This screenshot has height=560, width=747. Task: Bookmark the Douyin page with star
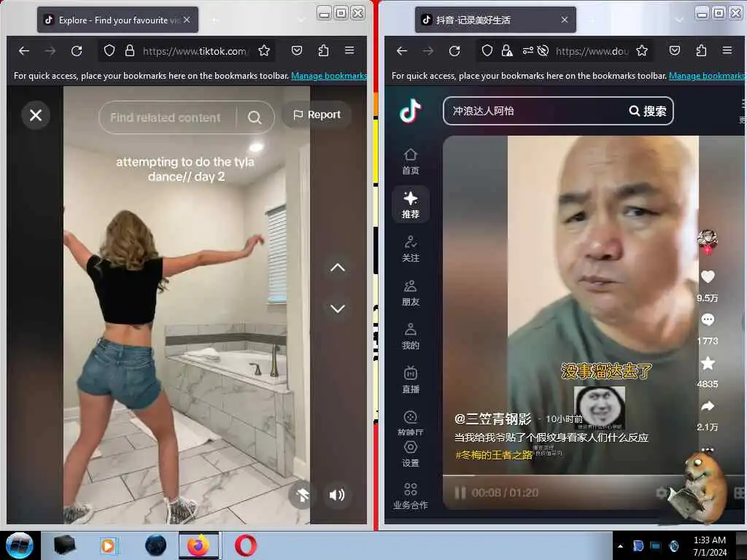pos(642,51)
